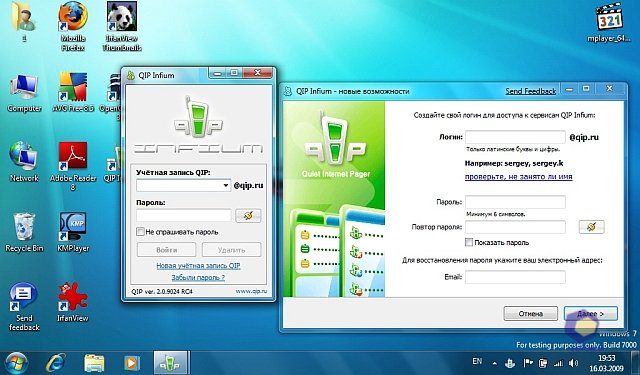This screenshot has width=640, height=375.
Task: Launch IrfanView desktop shortcut
Action: [73, 302]
